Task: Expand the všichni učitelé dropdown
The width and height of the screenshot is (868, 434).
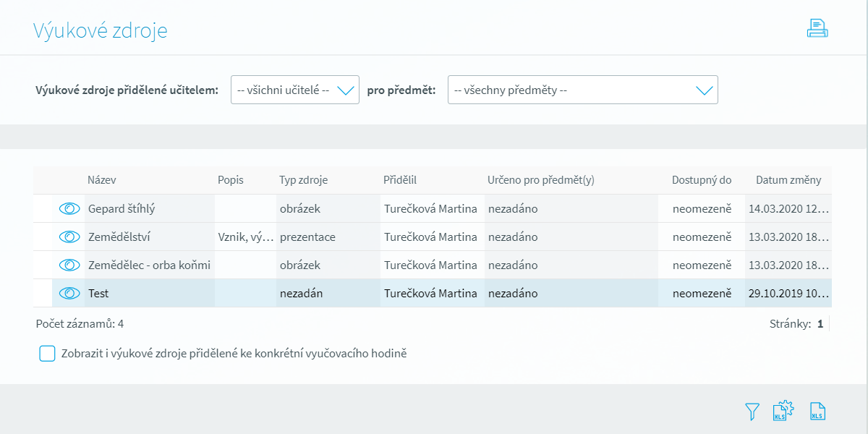Action: pyautogui.click(x=294, y=90)
